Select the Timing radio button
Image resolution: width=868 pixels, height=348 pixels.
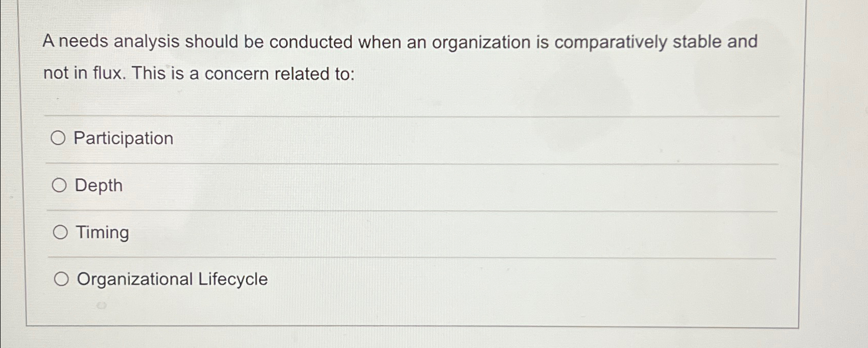60,232
